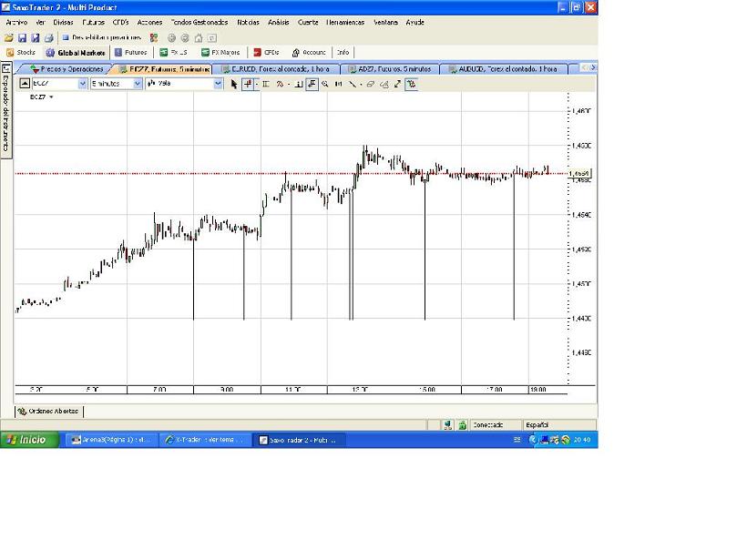The width and height of the screenshot is (747, 560).
Task: Open the Ordenes Abiertas panel tab
Action: tap(48, 412)
